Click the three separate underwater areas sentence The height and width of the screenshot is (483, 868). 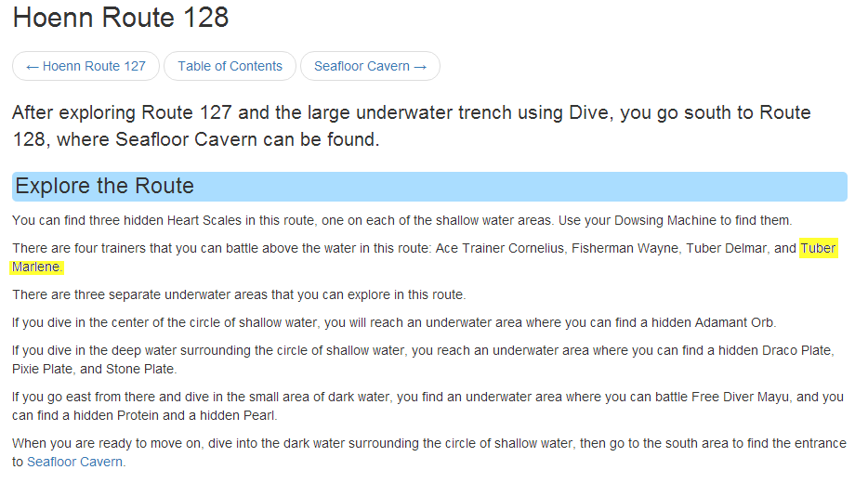[239, 294]
